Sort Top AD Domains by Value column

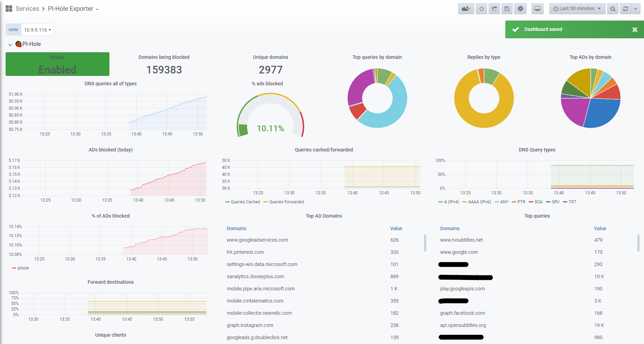pyautogui.click(x=396, y=228)
